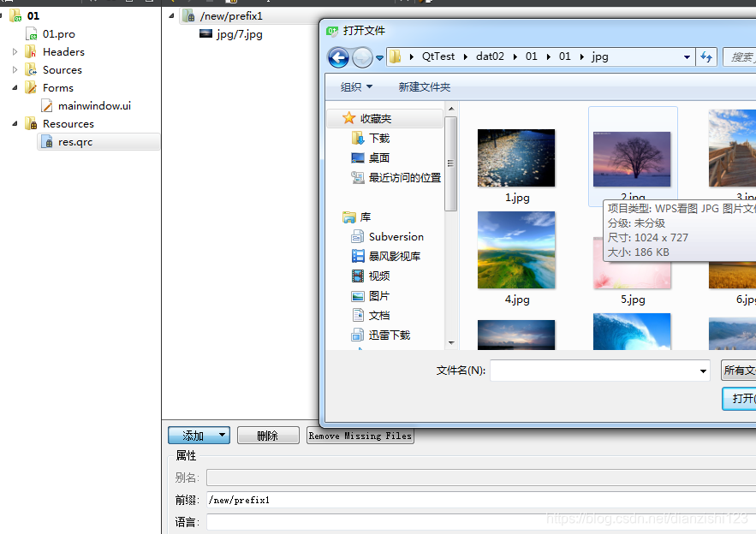This screenshot has width=756, height=534.
Task: Click the navigation pane scroll down arrow
Action: click(x=451, y=342)
